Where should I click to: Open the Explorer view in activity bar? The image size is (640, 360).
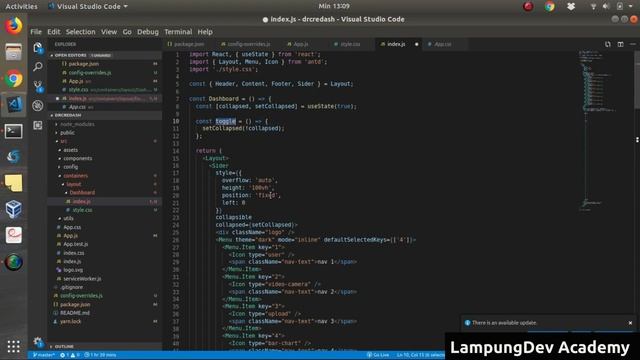click(x=38, y=48)
